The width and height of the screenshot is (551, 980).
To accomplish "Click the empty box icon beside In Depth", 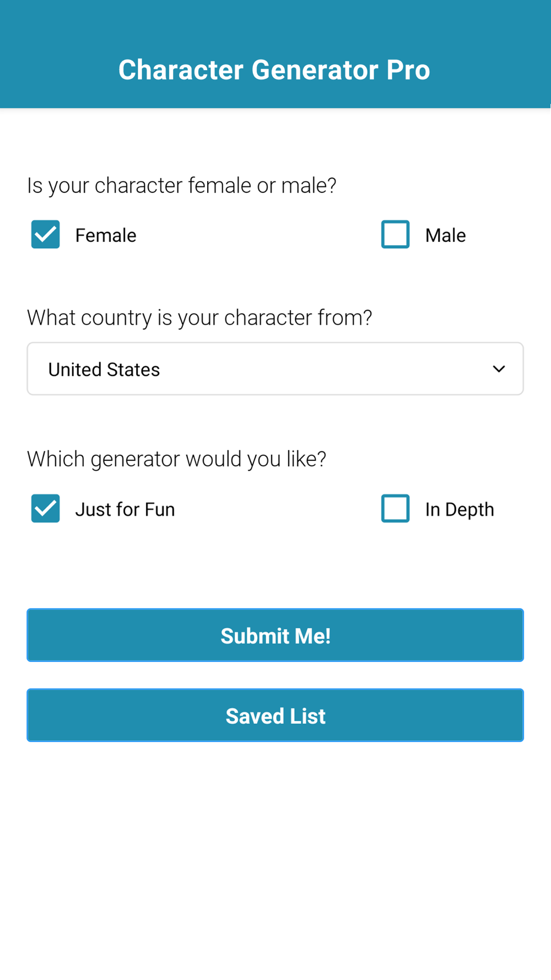I will click(x=395, y=508).
